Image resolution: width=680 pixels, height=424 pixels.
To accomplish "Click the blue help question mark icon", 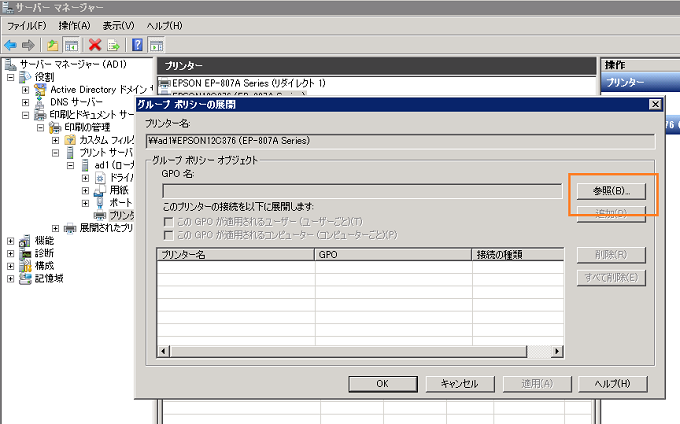I will coord(137,45).
